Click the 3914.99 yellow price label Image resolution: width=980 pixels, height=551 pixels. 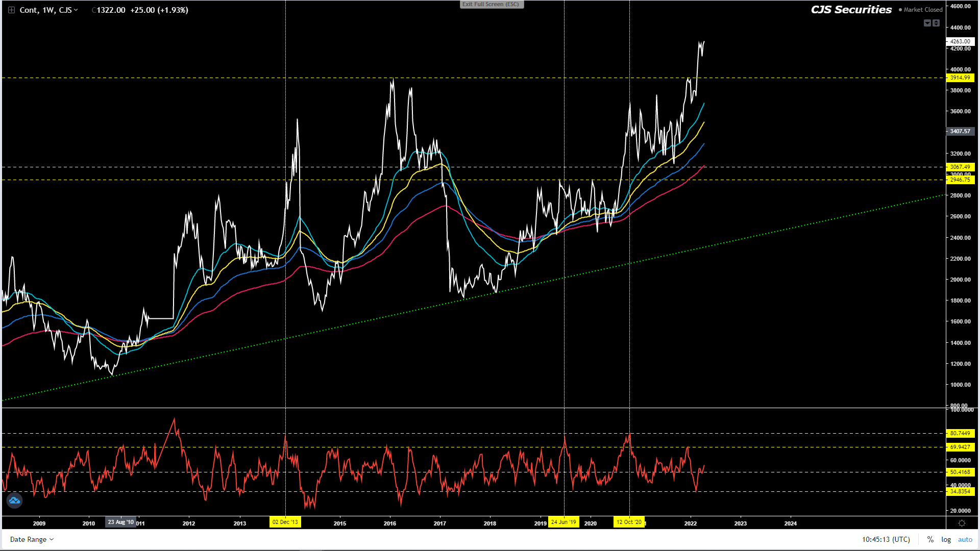click(960, 78)
